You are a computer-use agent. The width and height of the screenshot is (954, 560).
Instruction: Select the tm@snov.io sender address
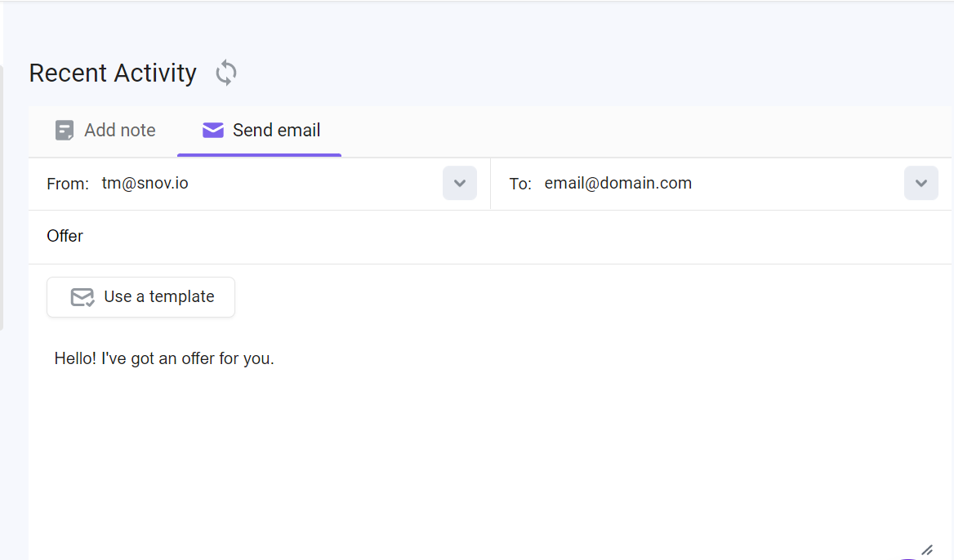point(145,183)
